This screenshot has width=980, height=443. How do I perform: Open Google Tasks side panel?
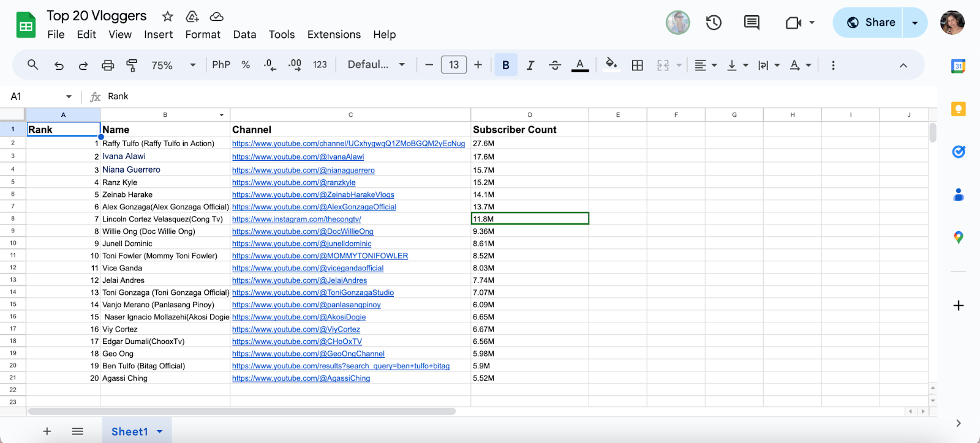click(959, 152)
